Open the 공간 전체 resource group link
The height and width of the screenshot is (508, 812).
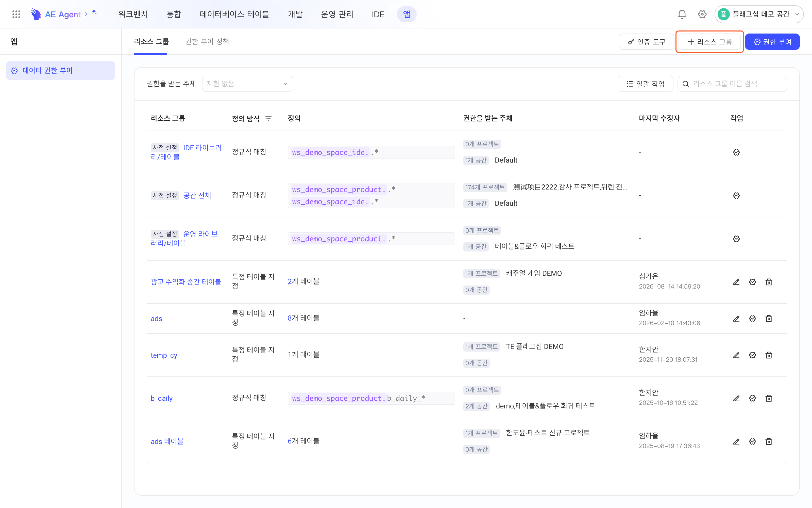coord(197,195)
